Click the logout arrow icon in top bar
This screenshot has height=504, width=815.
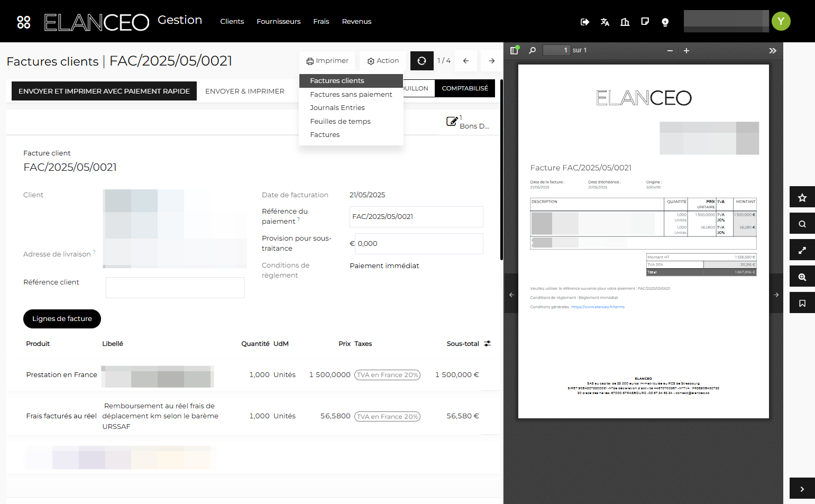(x=585, y=22)
